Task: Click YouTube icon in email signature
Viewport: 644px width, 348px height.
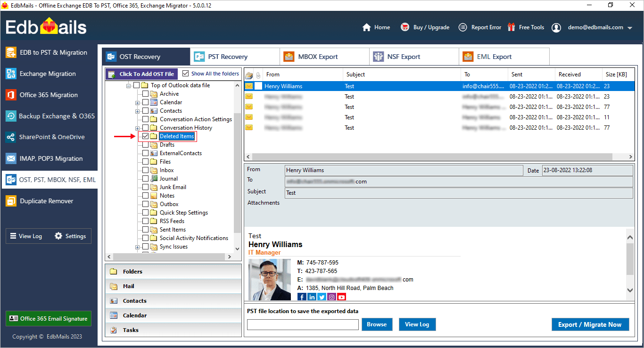Action: [341, 297]
